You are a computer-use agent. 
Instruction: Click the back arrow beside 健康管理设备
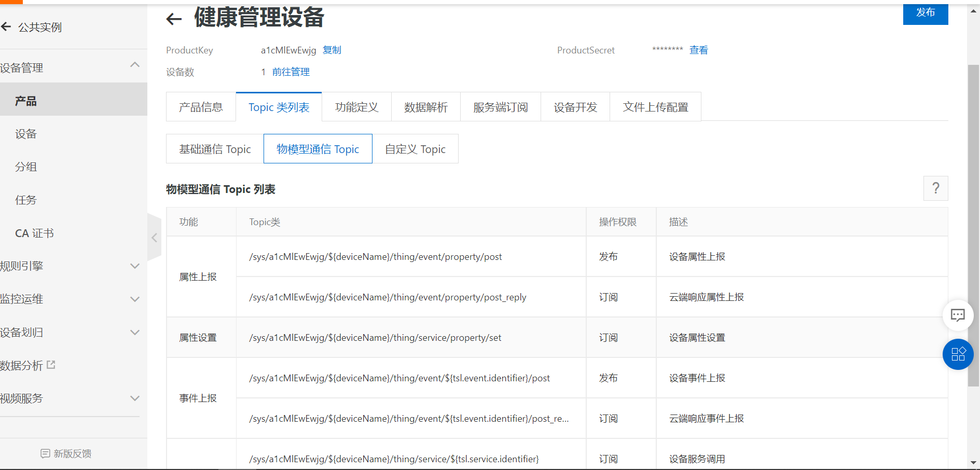pos(174,19)
